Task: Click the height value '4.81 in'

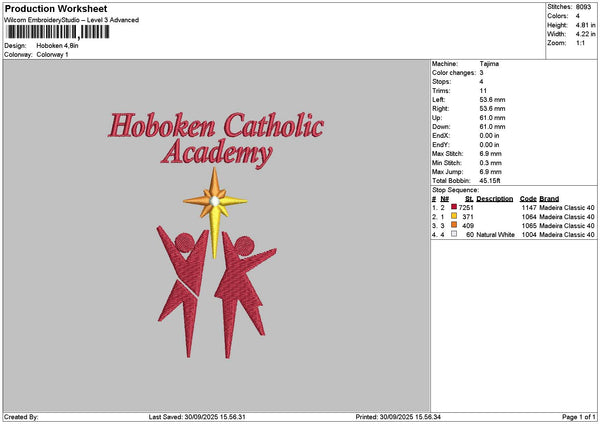Action: pos(585,25)
